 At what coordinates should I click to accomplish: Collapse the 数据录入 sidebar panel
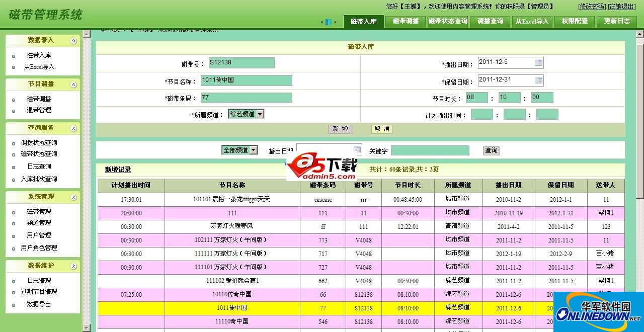click(74, 40)
